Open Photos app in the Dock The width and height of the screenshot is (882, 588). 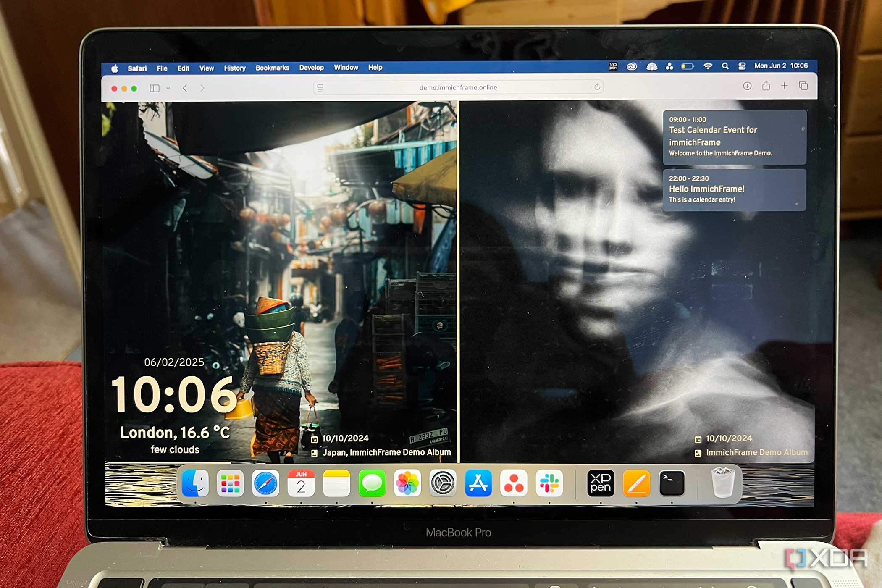pyautogui.click(x=407, y=483)
